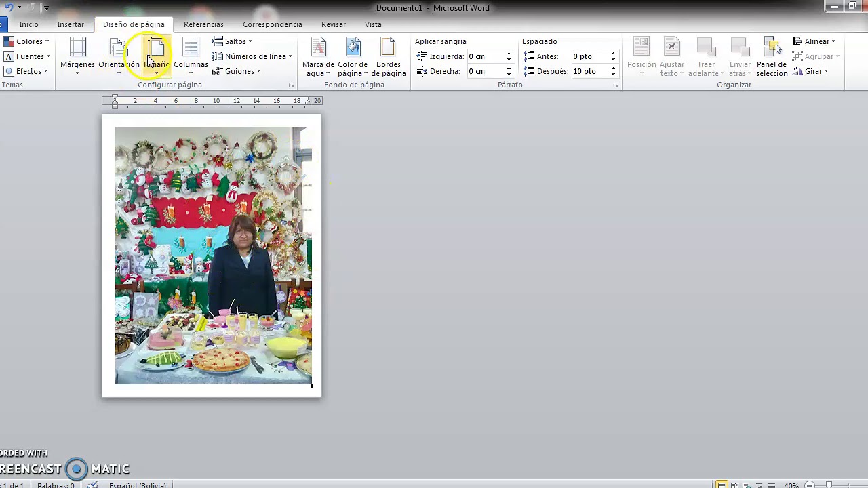Screen dimensions: 868x488
Task: Open Bordes de página dialog
Action: click(389, 57)
